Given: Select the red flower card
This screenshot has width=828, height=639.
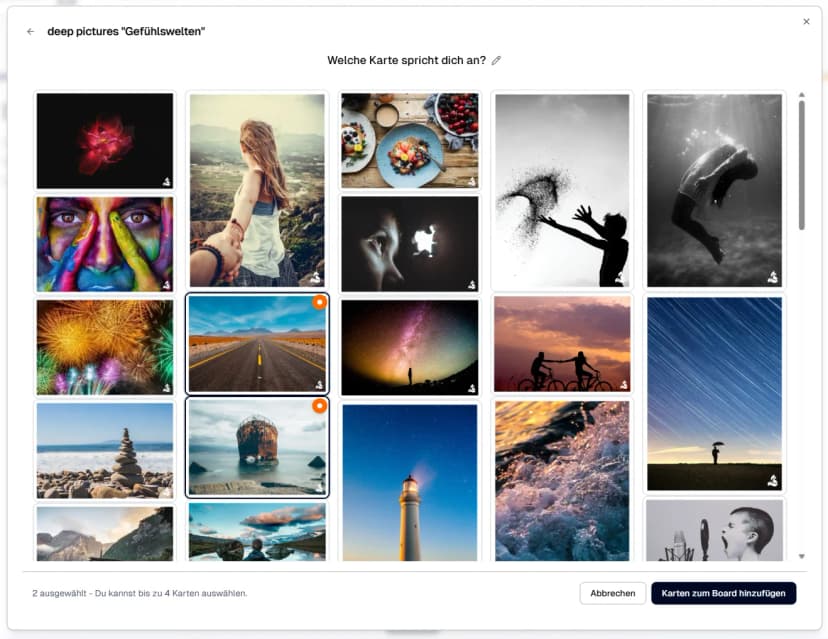Looking at the screenshot, I should click(x=105, y=141).
